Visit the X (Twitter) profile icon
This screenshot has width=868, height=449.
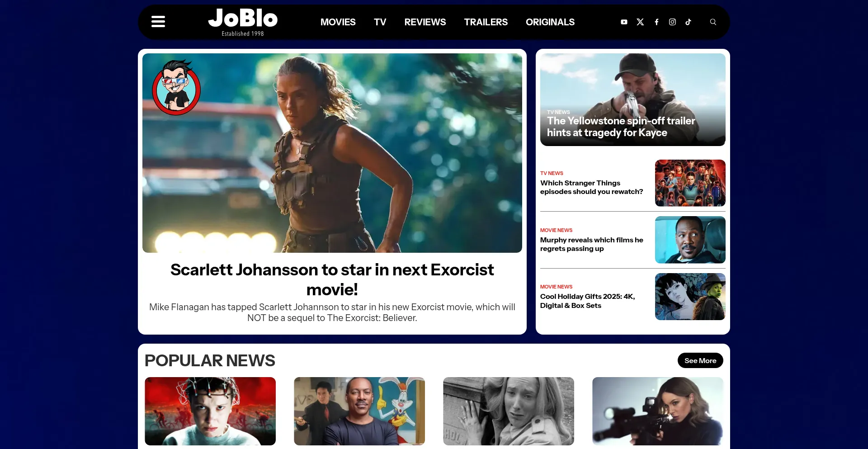(640, 22)
